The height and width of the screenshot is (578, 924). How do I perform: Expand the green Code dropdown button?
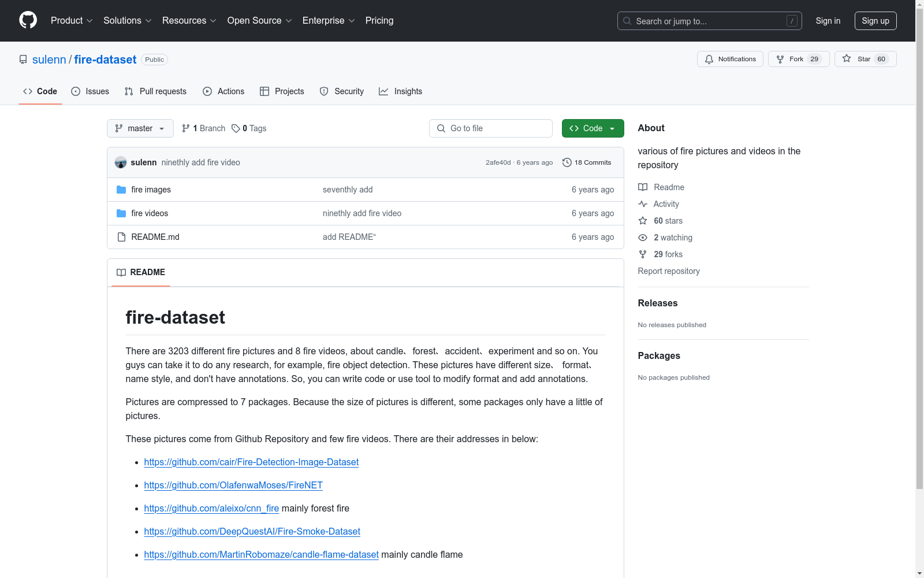[x=593, y=128]
